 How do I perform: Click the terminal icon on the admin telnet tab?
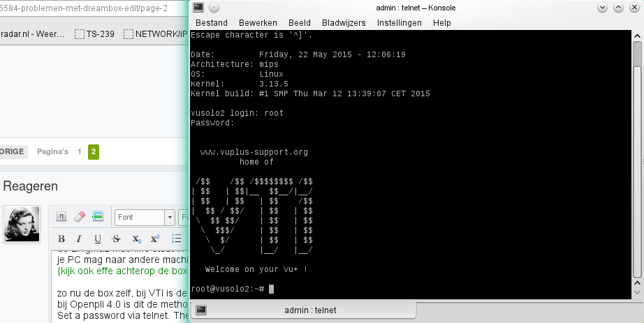201,310
